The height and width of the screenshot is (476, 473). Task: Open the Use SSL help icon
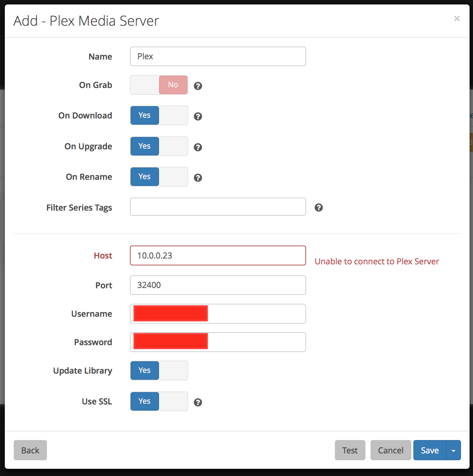198,402
